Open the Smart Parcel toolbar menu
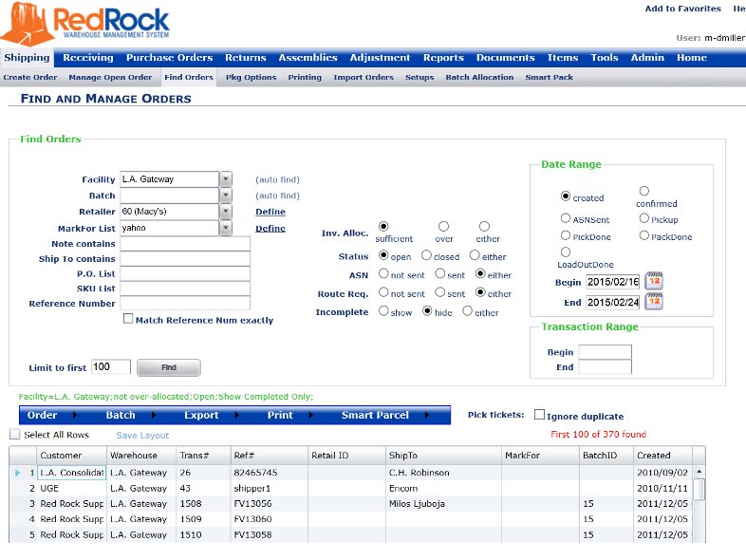This screenshot has height=560, width=746. pos(375,415)
